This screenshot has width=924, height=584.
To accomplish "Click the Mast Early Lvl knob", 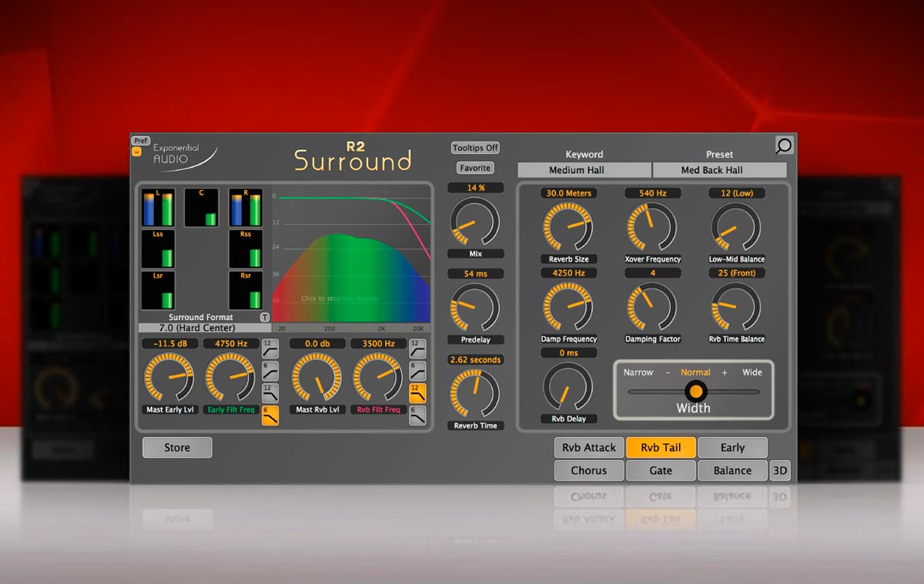I will (x=169, y=378).
